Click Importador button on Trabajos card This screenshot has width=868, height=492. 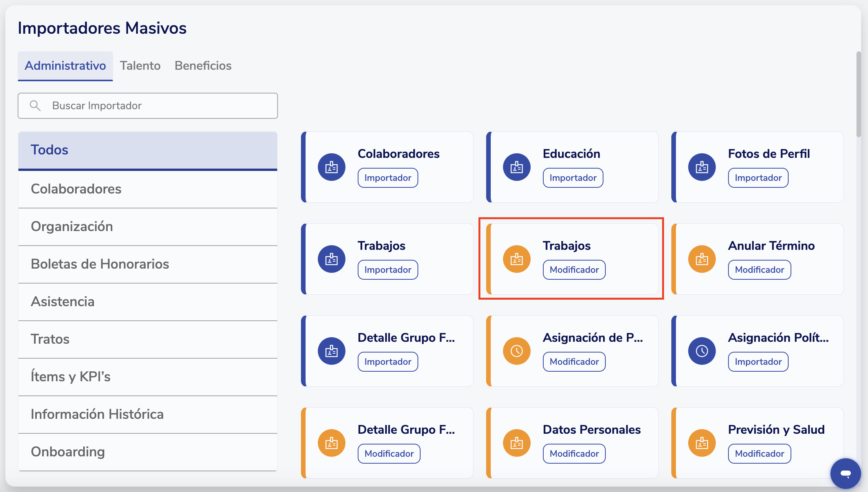tap(388, 270)
